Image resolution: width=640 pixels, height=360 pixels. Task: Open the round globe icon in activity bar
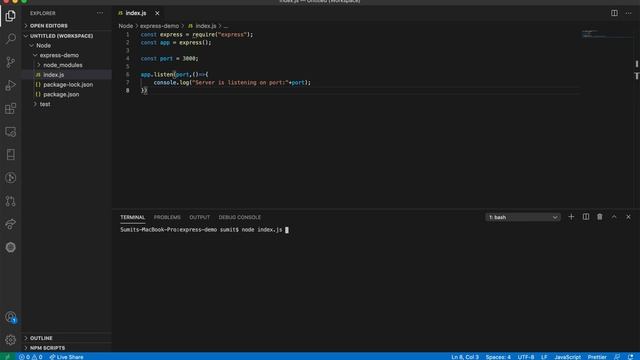(x=11, y=247)
